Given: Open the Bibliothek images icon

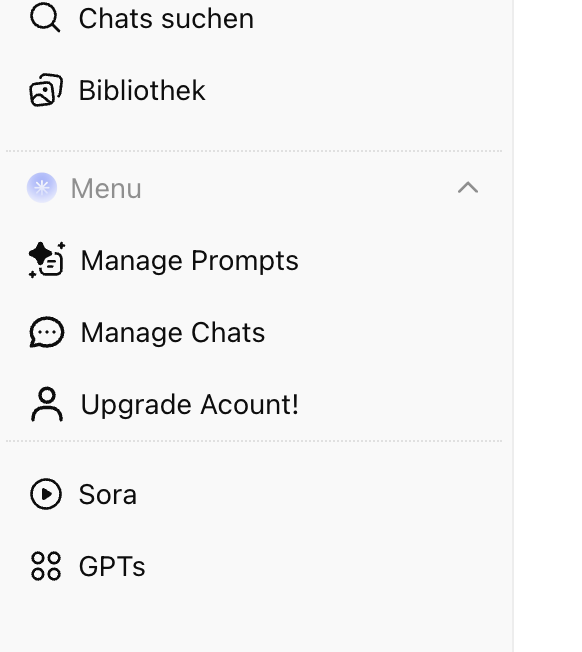Looking at the screenshot, I should coord(46,90).
